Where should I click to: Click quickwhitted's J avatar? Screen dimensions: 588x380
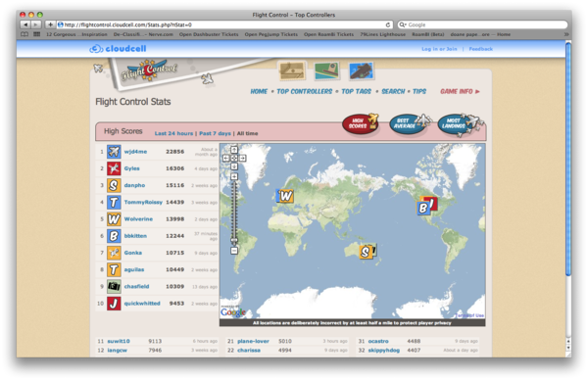pos(114,304)
